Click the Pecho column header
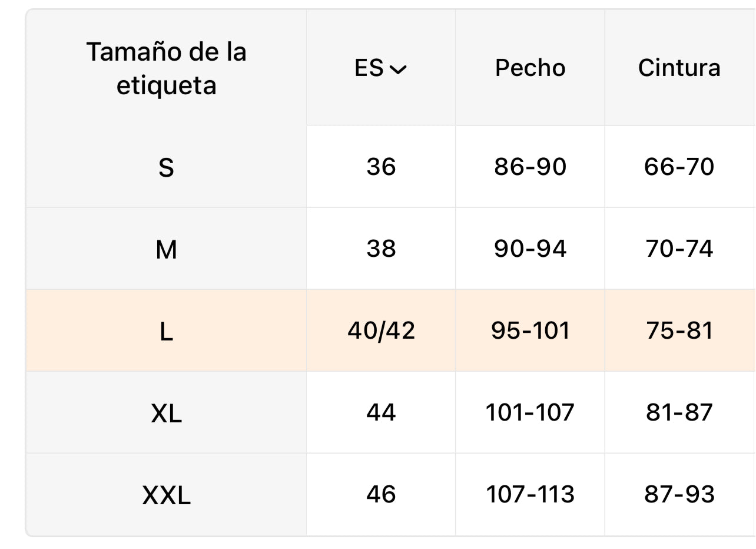 click(x=530, y=68)
